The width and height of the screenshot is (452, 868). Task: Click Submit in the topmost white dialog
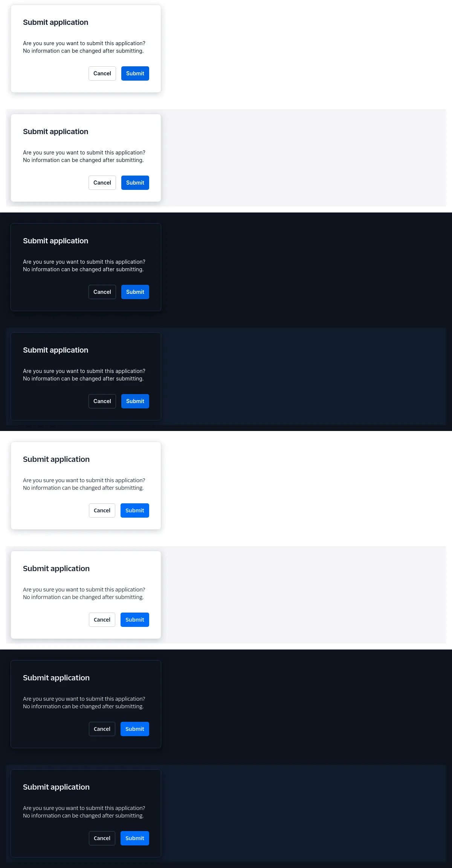135,73
